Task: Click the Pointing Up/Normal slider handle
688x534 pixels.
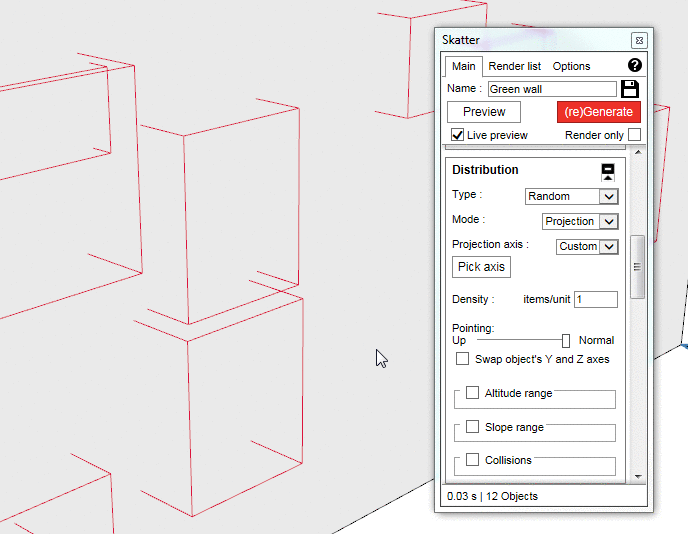Action: [566, 340]
